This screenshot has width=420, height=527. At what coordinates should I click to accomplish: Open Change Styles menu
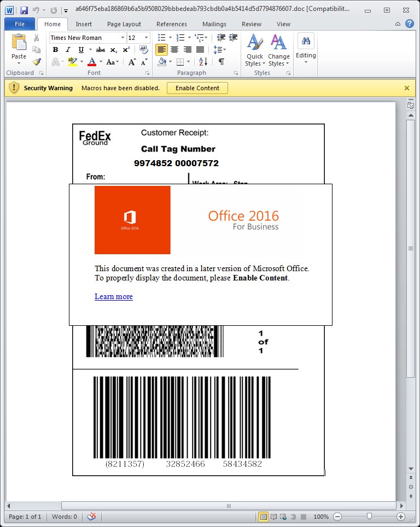tap(279, 50)
